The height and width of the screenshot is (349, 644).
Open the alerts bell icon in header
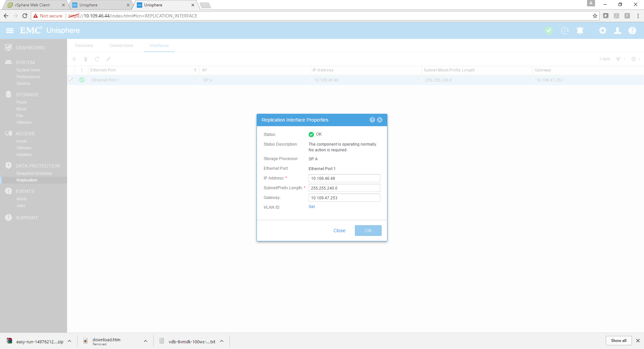coord(580,31)
